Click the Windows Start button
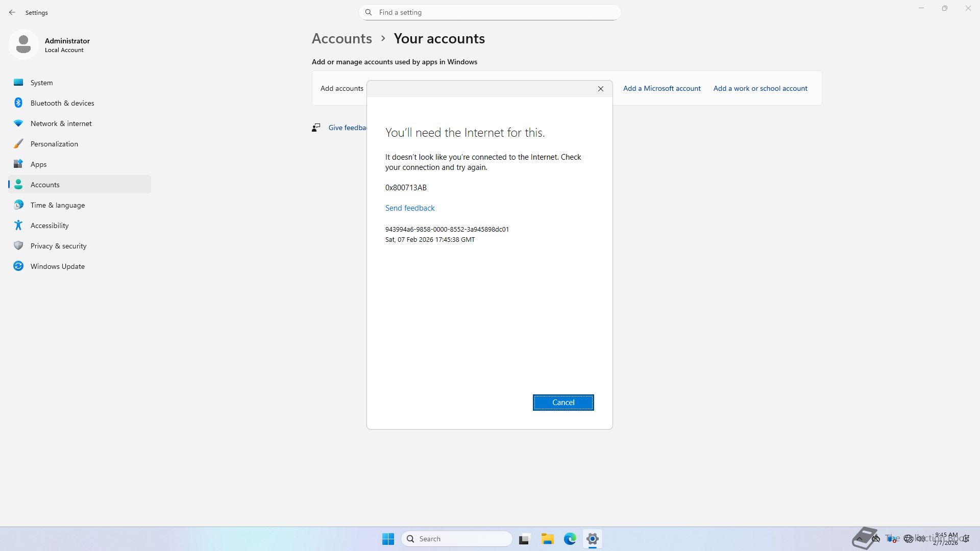 pos(388,539)
